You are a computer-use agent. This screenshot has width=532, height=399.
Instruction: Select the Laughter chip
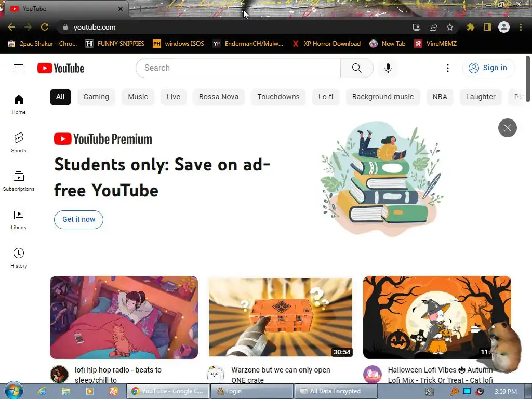(x=481, y=97)
